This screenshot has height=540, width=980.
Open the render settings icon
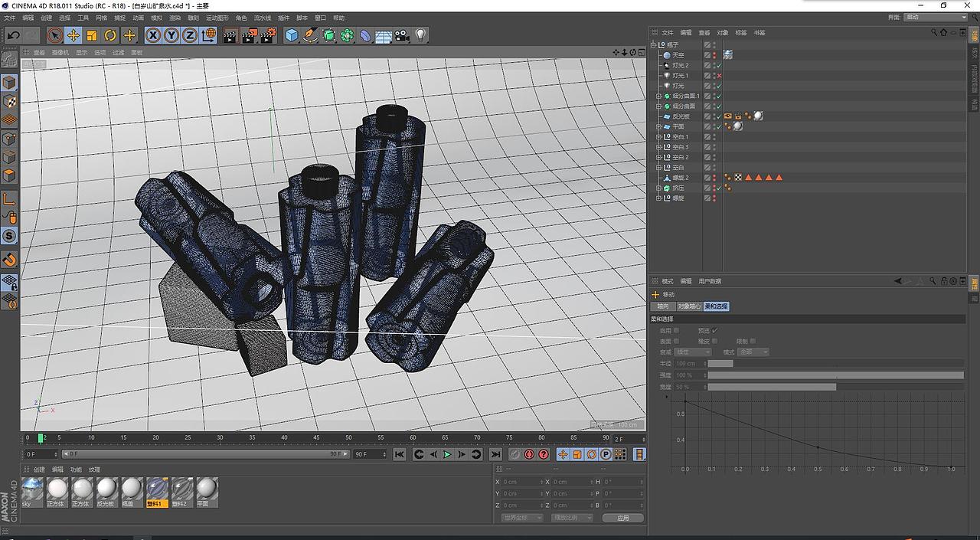267,34
